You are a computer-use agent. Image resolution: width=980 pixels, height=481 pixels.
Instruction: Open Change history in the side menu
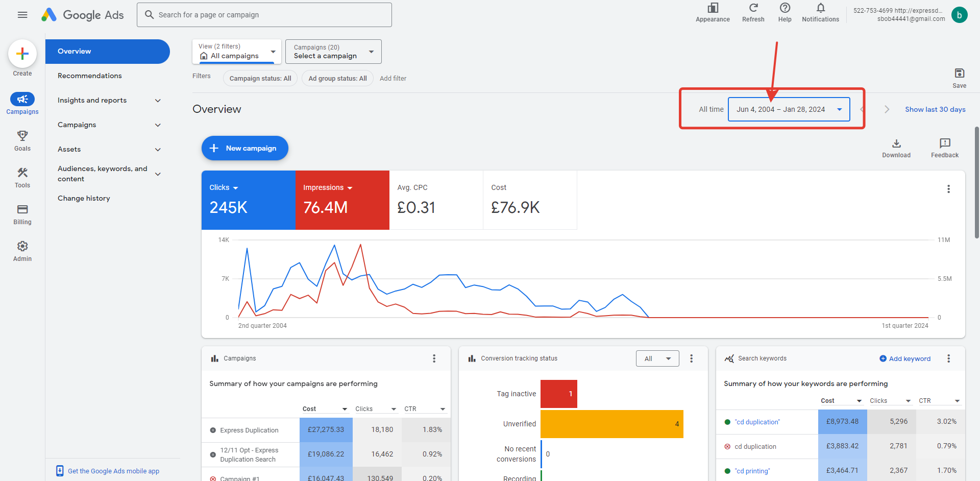coord(84,199)
